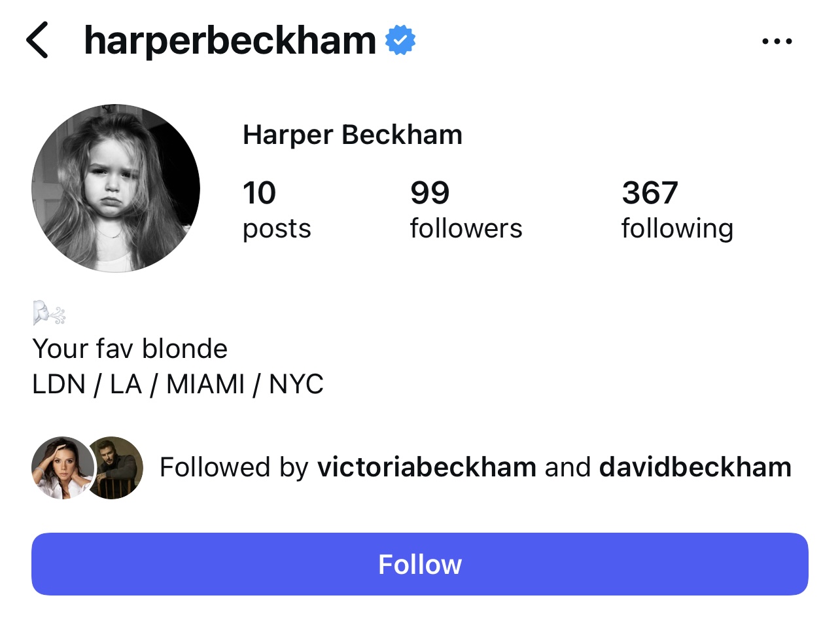Open the three-dot options menu
Image resolution: width=840 pixels, height=640 pixels.
pyautogui.click(x=777, y=41)
